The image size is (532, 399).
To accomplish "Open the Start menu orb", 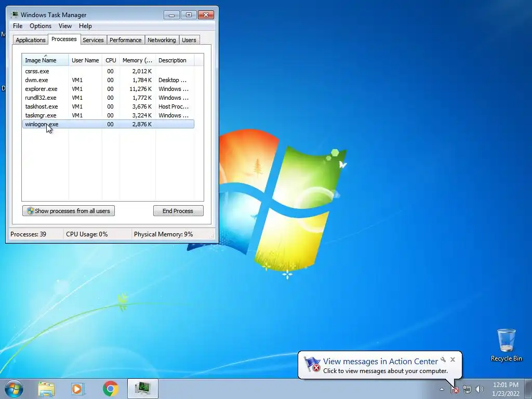I will point(14,389).
